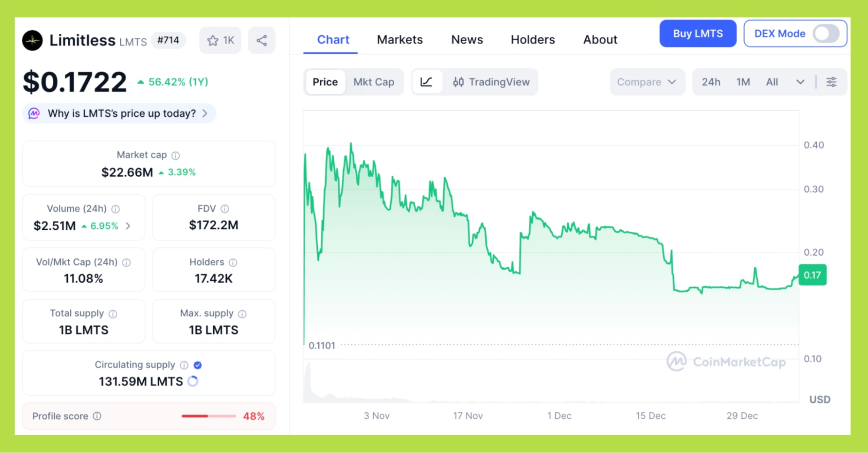Click the share icon button
868x453 pixels.
click(261, 41)
